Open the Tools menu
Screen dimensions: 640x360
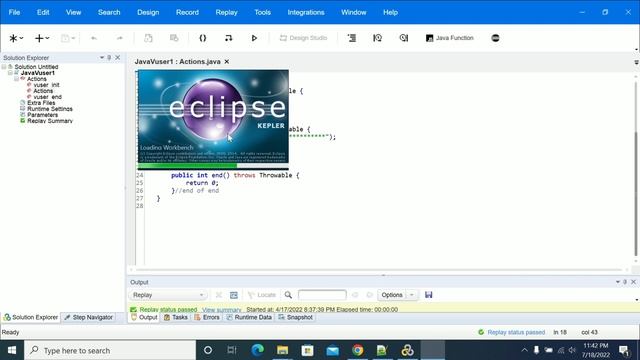coord(262,12)
